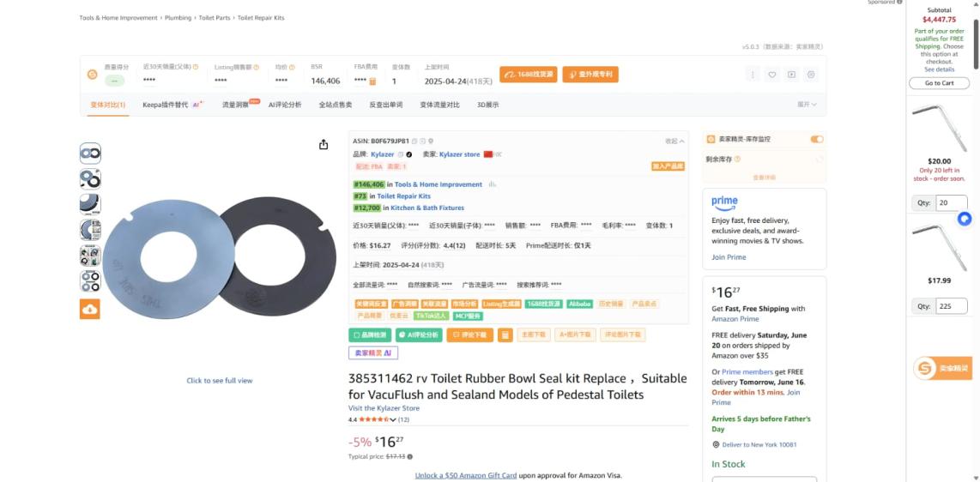
Task: Click the heart favorite icon in the seller toolbar
Action: pyautogui.click(x=771, y=75)
